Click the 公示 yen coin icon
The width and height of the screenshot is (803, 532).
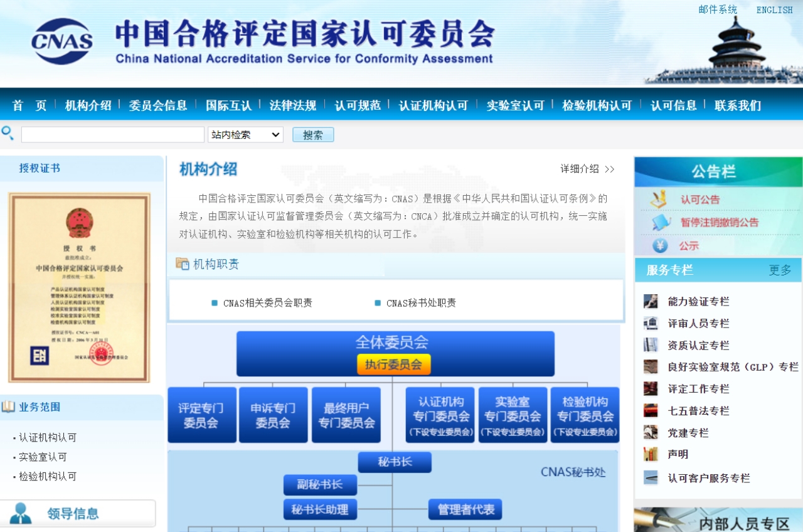coord(660,245)
